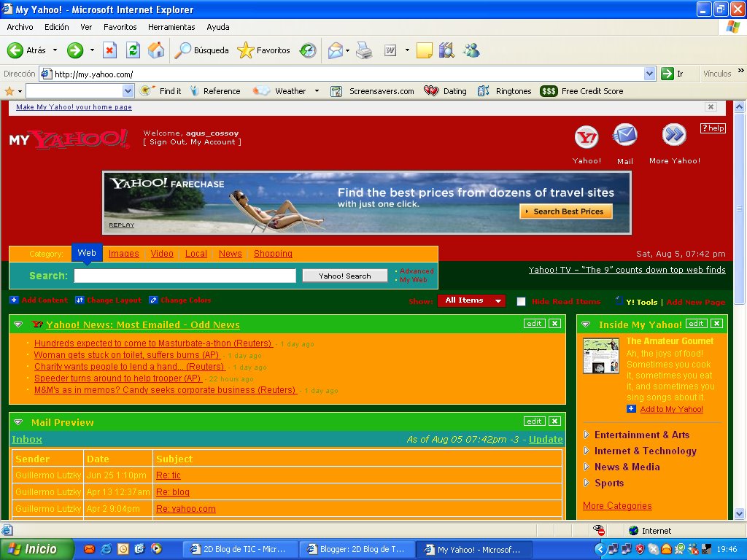Viewport: 747px width, 560px height.
Task: Click the More Yahoo! arrows icon
Action: 674,135
